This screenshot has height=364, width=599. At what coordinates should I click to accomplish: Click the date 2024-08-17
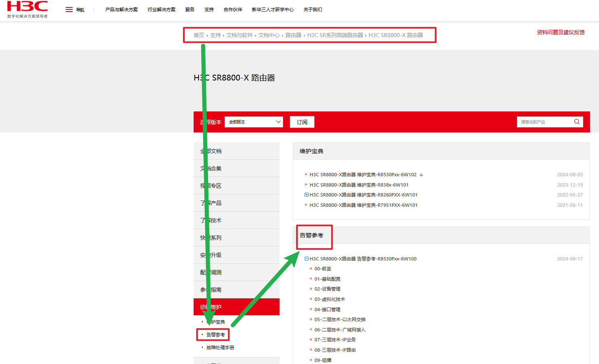pyautogui.click(x=570, y=259)
